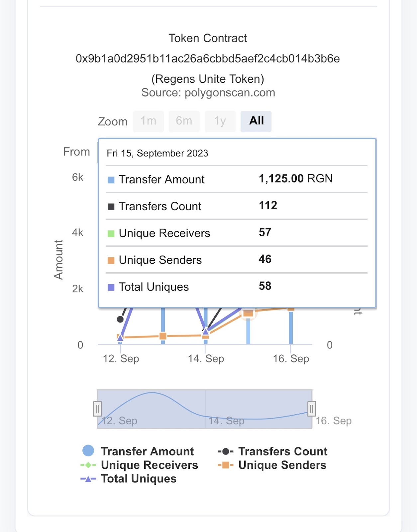Click '1,125.00 RGN' tooltip value
This screenshot has height=532, width=417.
[x=296, y=179]
